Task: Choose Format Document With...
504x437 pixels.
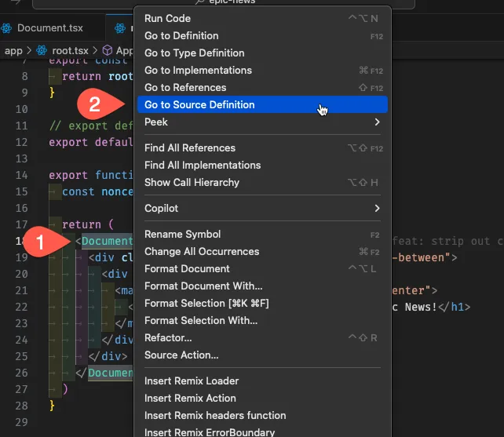Action: point(262,286)
